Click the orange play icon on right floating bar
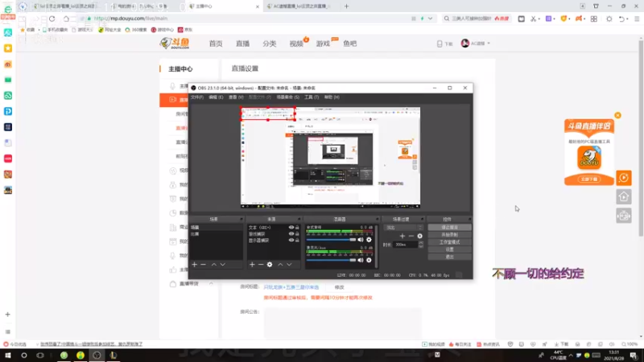 point(624,178)
